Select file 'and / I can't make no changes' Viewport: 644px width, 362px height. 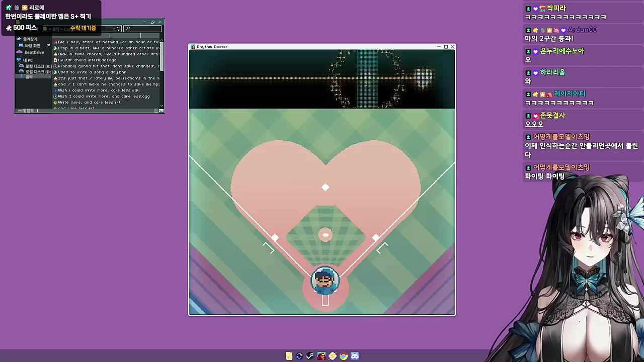[107, 84]
